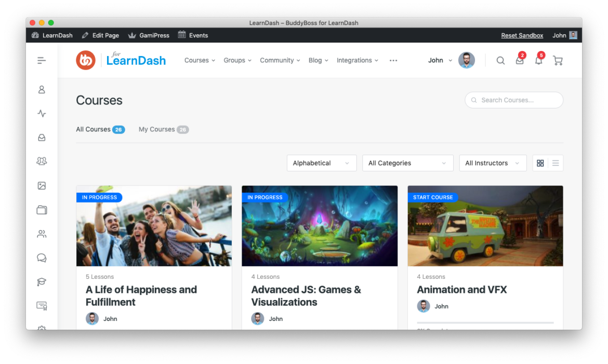Collapse the sidebar with hamburger icon

[42, 61]
